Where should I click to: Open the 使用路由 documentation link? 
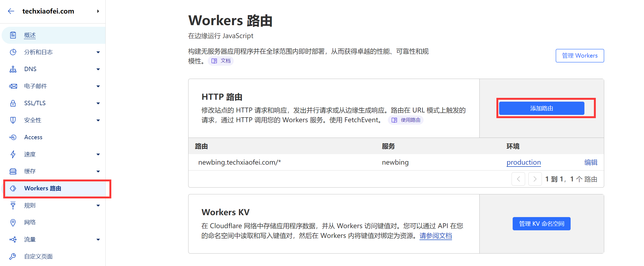coord(406,120)
